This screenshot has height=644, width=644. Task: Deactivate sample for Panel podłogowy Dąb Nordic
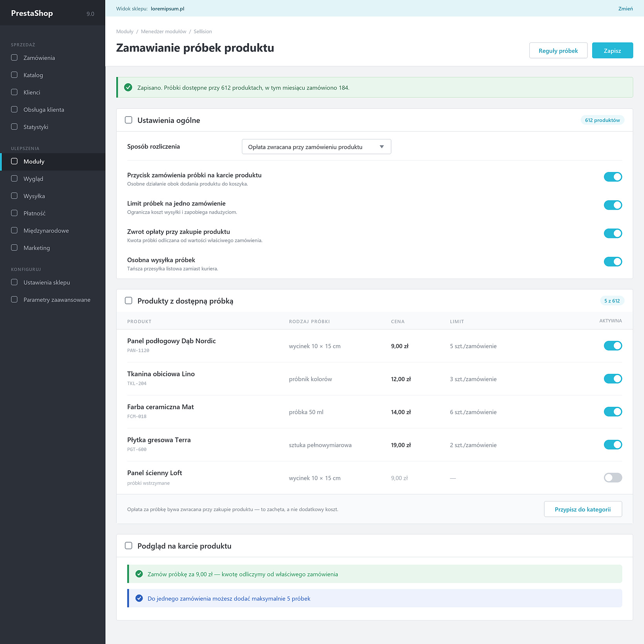[613, 346]
